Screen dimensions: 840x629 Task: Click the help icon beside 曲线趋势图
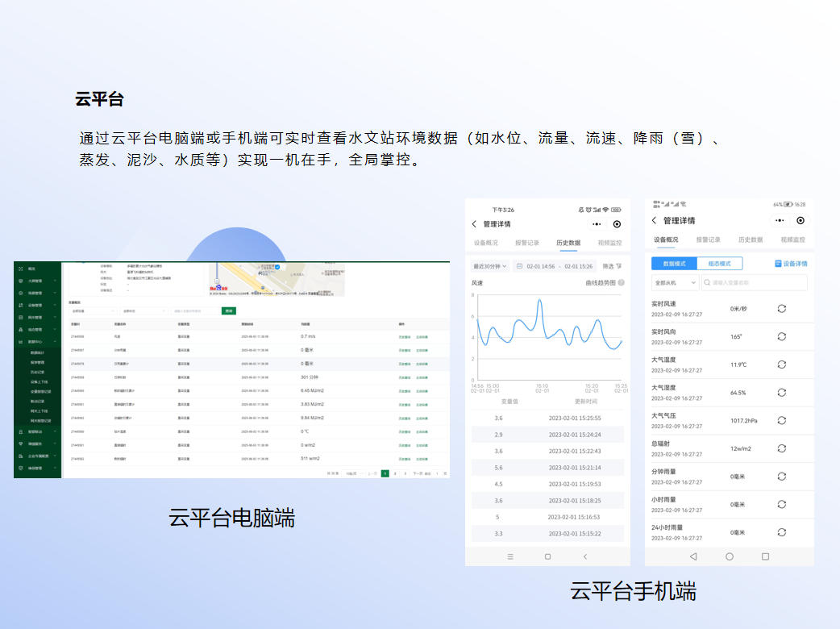(621, 283)
